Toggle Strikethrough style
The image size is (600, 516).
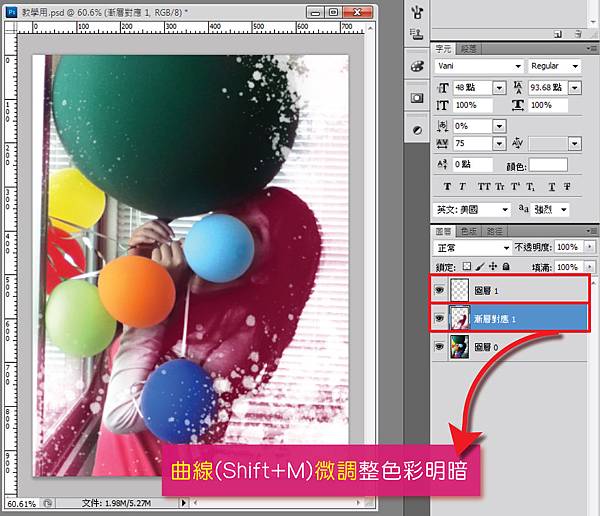point(567,186)
